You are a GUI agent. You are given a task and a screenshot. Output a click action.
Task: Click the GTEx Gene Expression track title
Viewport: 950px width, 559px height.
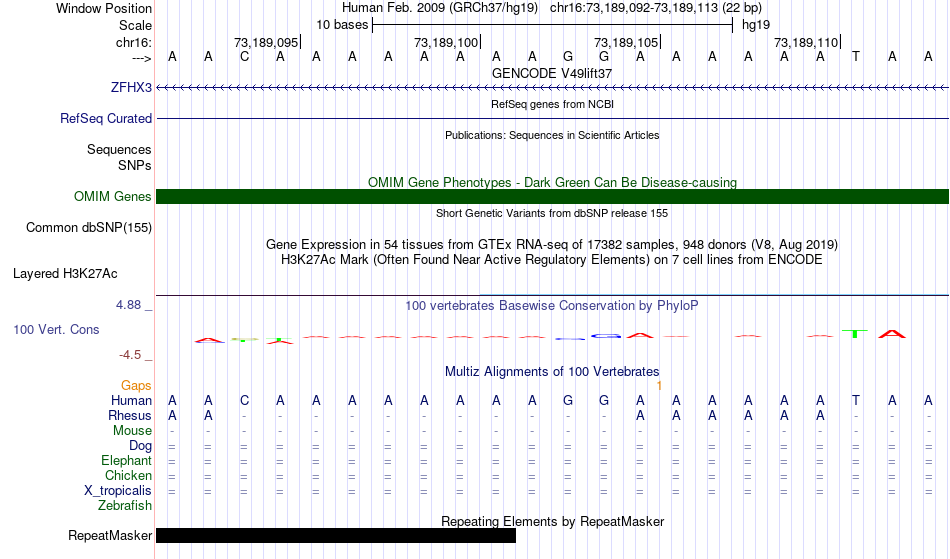pos(552,245)
